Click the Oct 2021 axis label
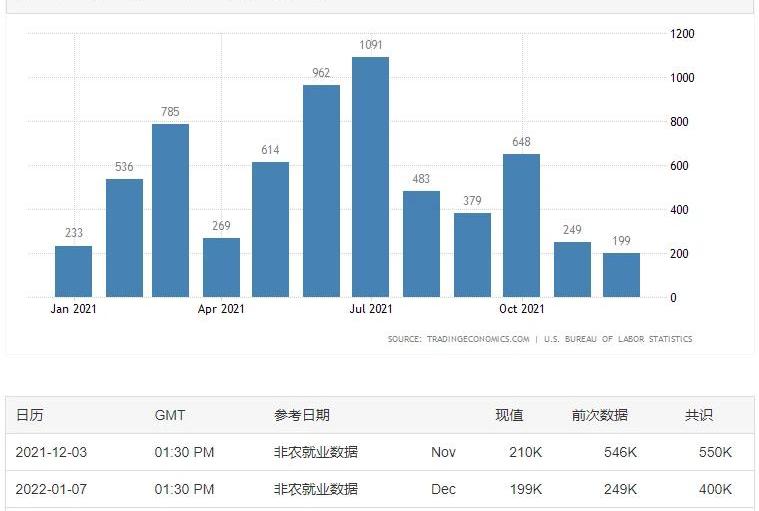 pyautogui.click(x=521, y=309)
